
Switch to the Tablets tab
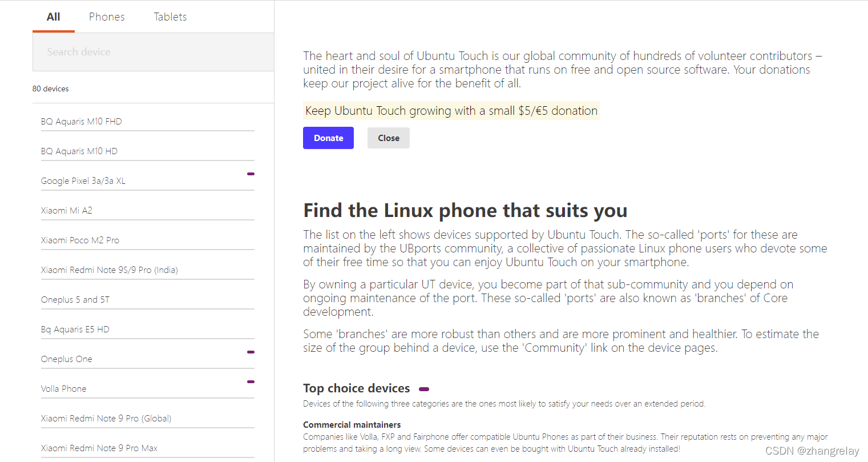coord(170,17)
